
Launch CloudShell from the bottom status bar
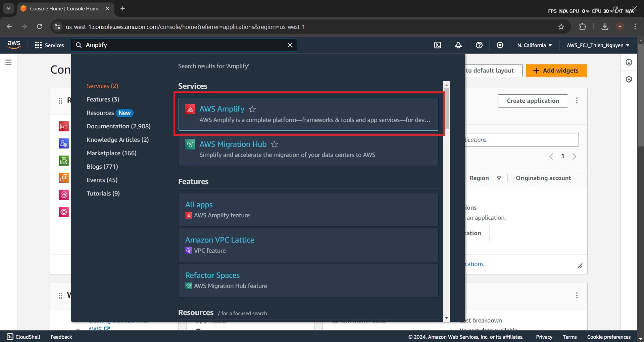click(x=23, y=337)
